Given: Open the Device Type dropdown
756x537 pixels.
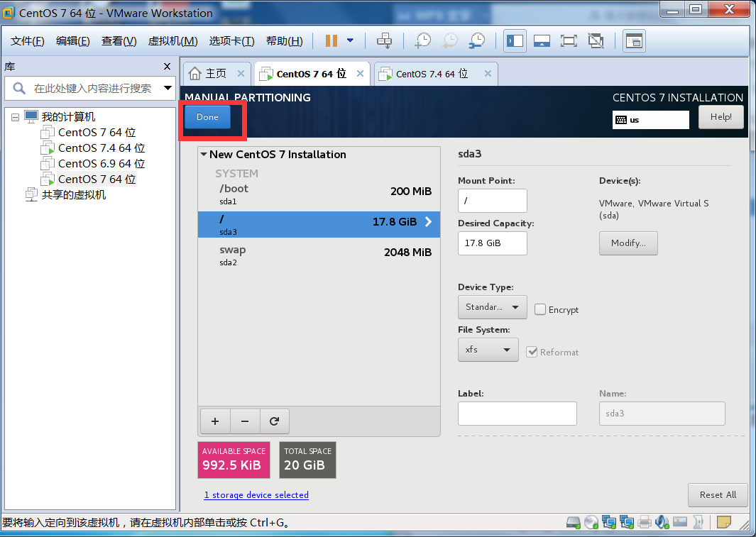Looking at the screenshot, I should pos(492,307).
